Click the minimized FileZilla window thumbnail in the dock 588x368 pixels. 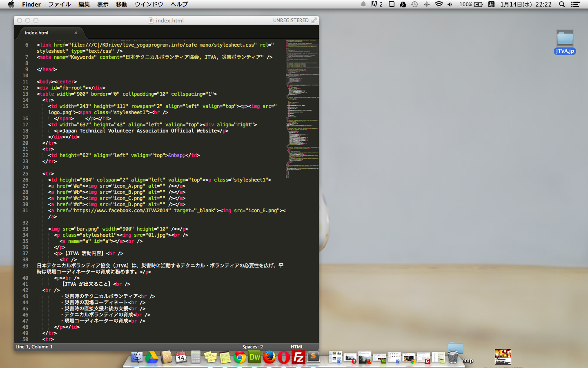[x=423, y=358]
